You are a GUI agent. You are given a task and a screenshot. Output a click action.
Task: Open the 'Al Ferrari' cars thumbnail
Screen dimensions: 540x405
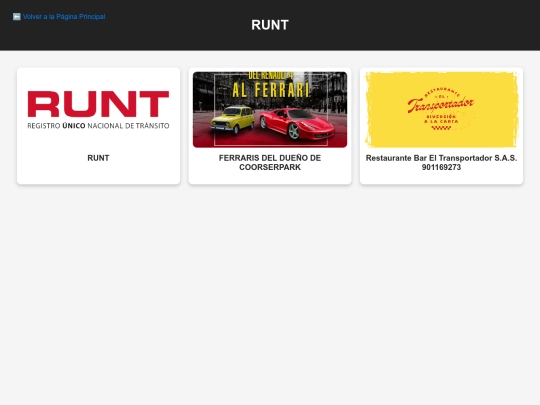pos(270,110)
